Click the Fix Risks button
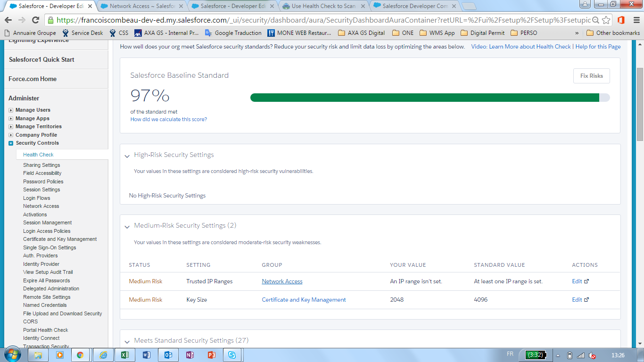Image resolution: width=644 pixels, height=362 pixels. pyautogui.click(x=591, y=75)
